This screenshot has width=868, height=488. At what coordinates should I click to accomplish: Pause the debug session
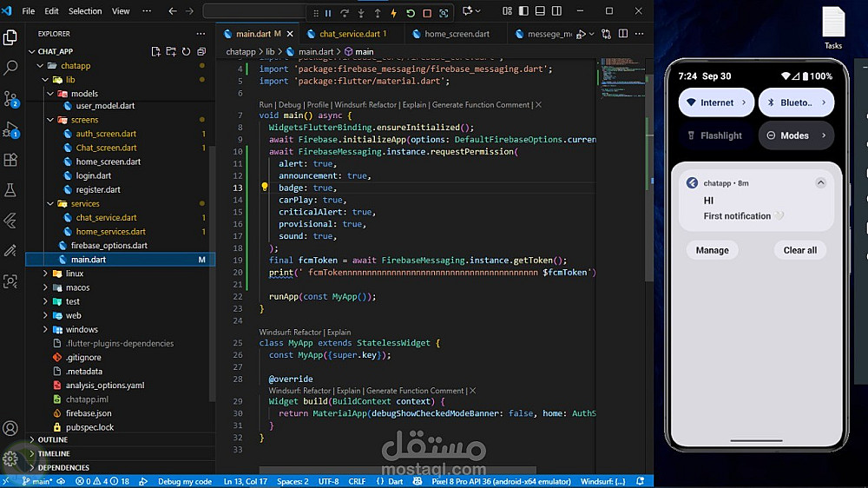(328, 13)
